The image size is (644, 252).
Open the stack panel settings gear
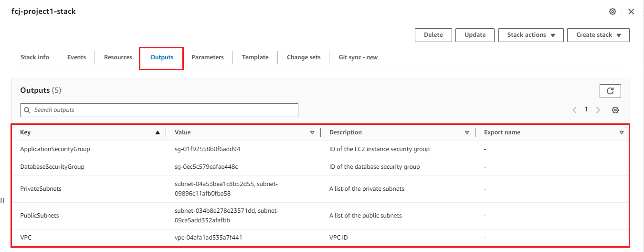[612, 11]
